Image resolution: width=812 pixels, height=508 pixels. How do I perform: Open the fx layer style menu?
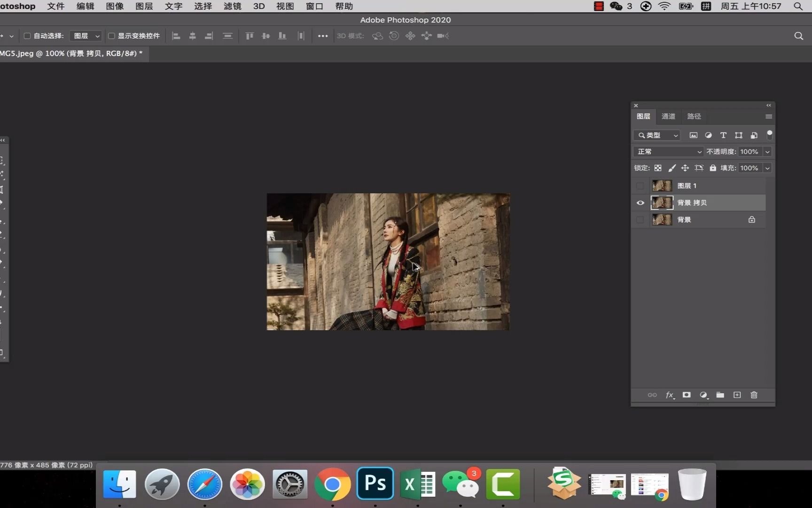click(670, 395)
